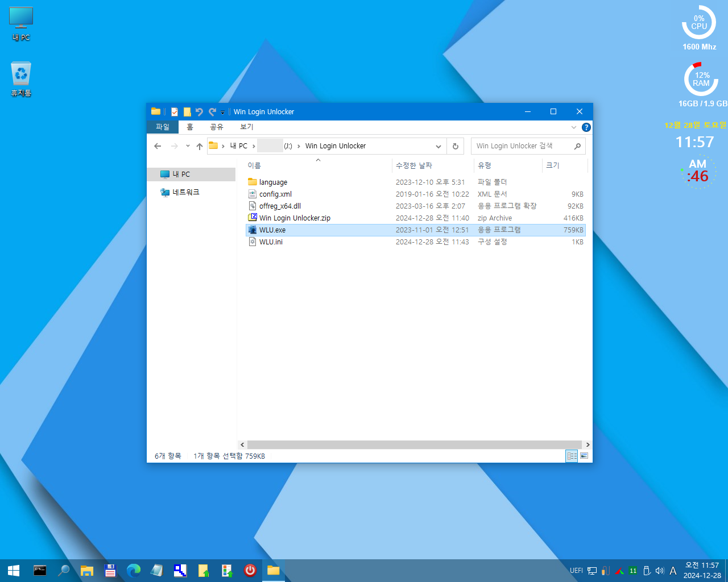Click the blue Help question mark icon
The image size is (728, 582).
(586, 127)
